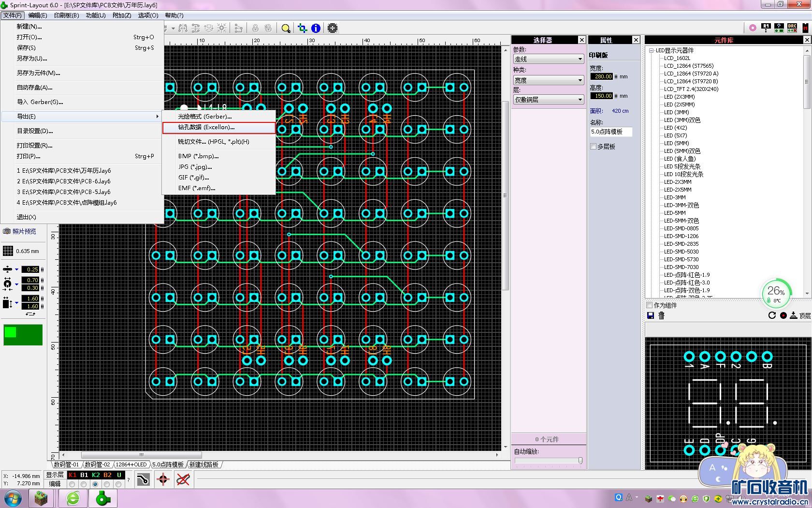The image size is (812, 508).
Task: Click the question mark properties panel icon
Action: (779, 28)
